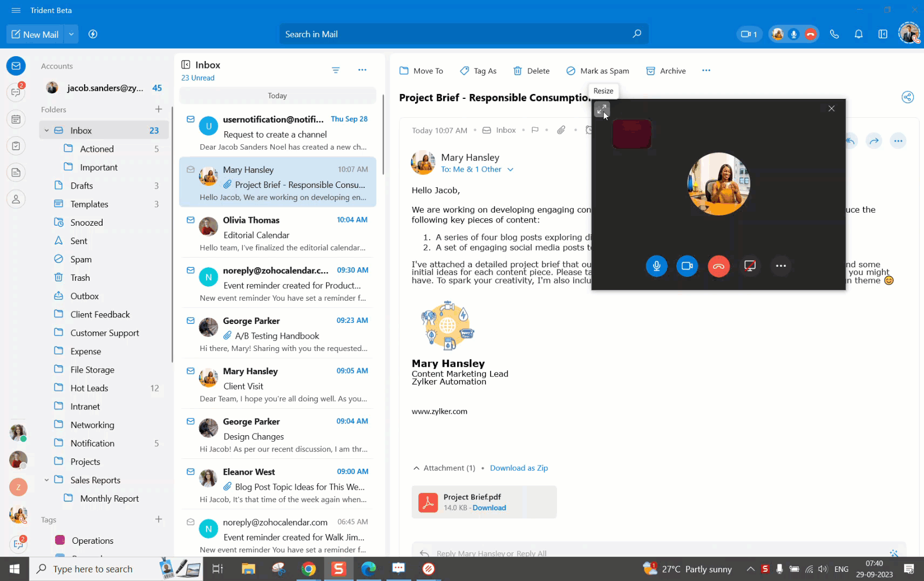Viewport: 924px width, 581px height.
Task: Open the Move To menu
Action: click(421, 71)
